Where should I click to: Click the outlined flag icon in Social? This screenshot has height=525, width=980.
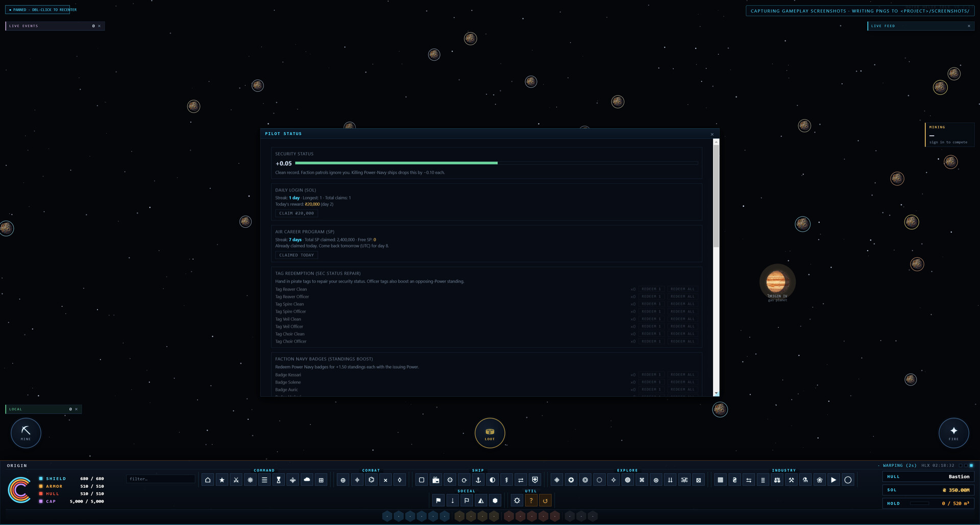(x=467, y=500)
